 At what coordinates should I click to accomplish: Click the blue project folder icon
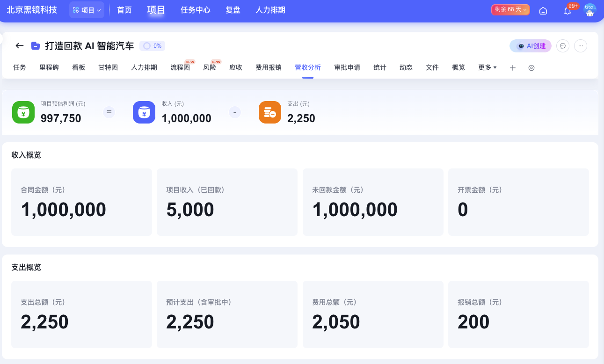pos(35,46)
